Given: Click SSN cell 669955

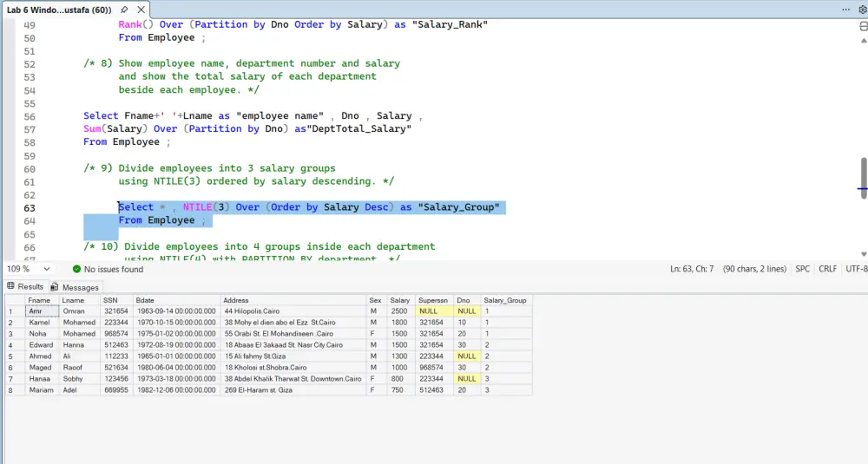Looking at the screenshot, I should coord(116,390).
